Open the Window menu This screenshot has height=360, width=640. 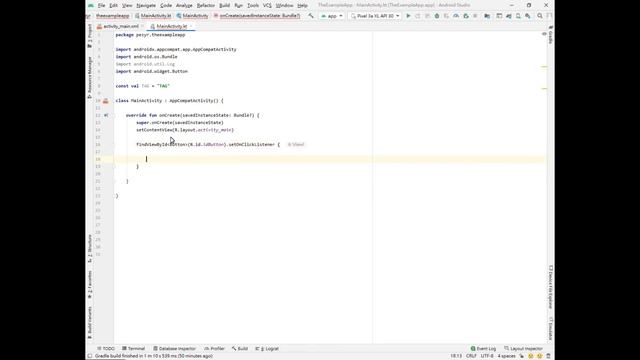[284, 5]
